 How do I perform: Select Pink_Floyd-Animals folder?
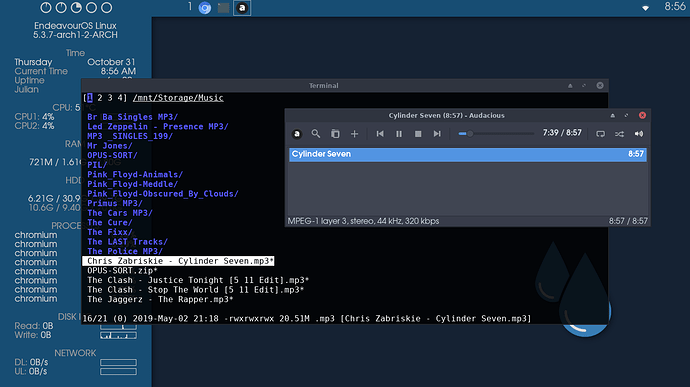pos(135,175)
